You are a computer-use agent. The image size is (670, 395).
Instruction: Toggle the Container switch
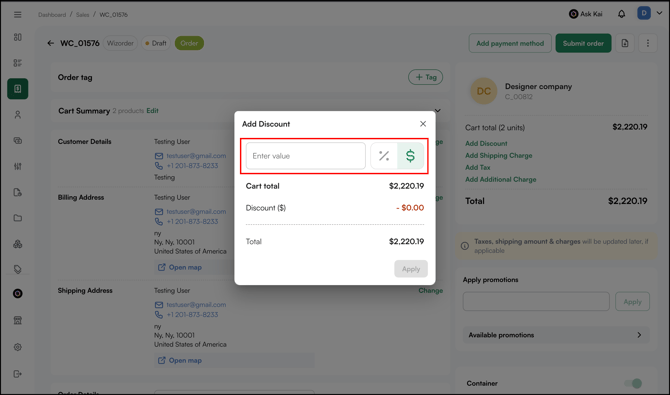(632, 383)
